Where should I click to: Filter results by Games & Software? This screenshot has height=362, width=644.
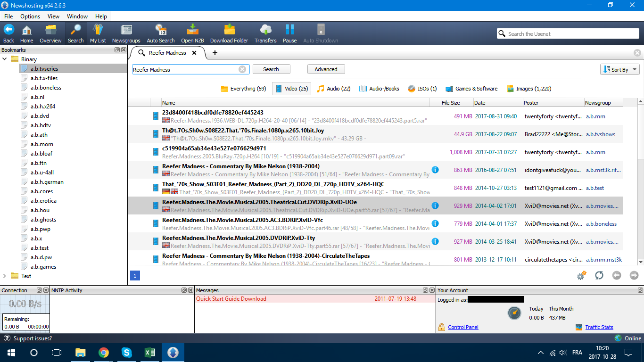point(471,89)
